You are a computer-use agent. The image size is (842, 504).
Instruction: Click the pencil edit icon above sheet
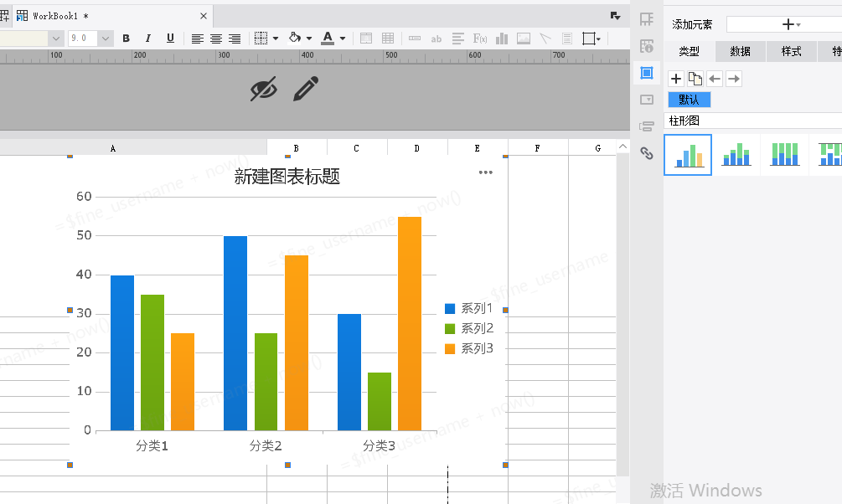306,89
